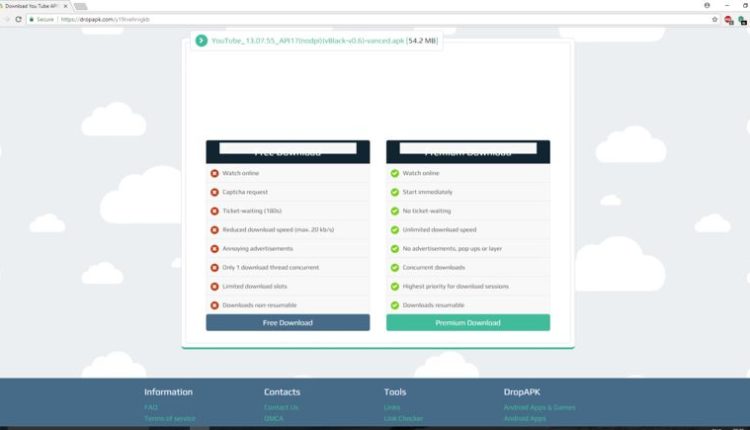Screen dimensions: 750x430
Task: Close the Download YouTube APK tab
Action: pos(66,6)
